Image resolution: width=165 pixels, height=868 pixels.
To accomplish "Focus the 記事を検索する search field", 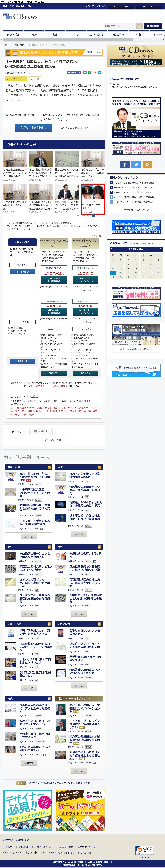I will (x=120, y=26).
